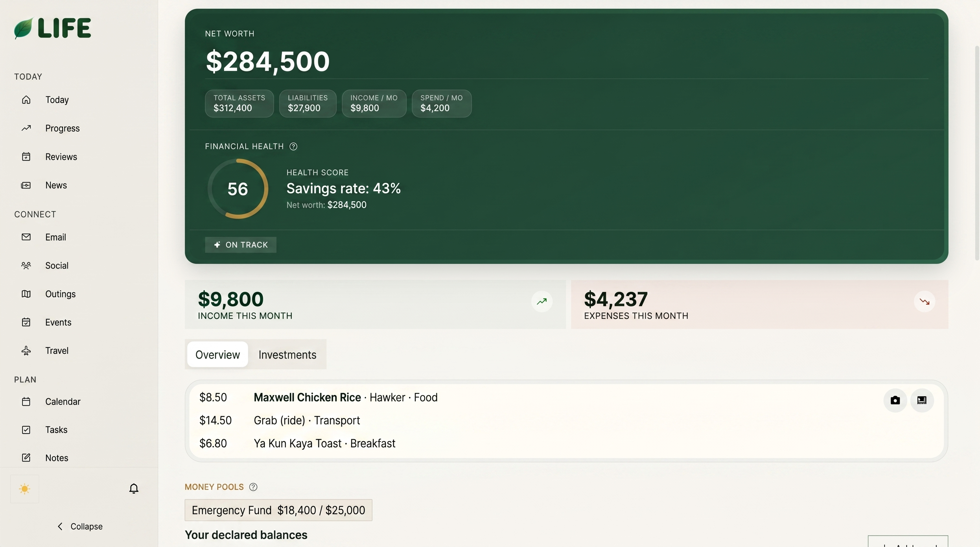Click the camera receipt capture icon
Screen dimensions: 980x547
pos(895,400)
